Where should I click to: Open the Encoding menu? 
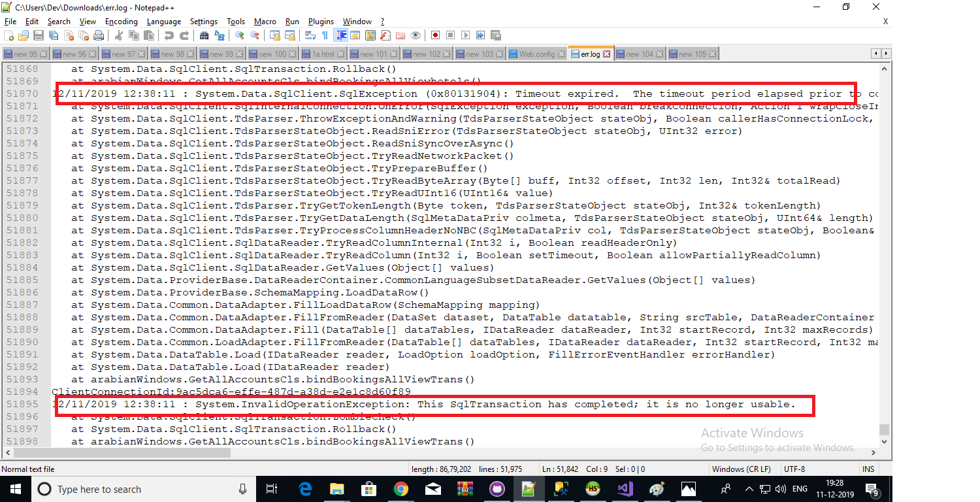coord(121,22)
